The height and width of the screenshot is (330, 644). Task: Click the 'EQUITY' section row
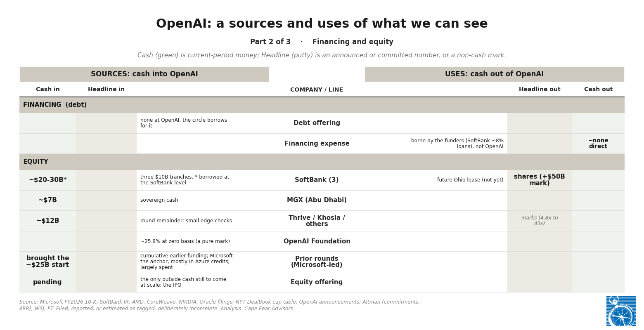tap(322, 162)
